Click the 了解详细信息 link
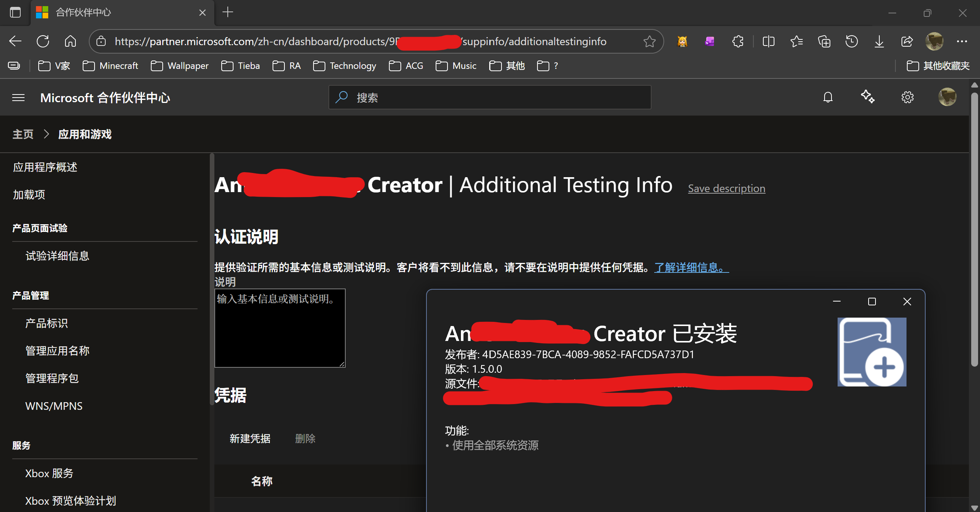The image size is (980, 512). coord(691,267)
